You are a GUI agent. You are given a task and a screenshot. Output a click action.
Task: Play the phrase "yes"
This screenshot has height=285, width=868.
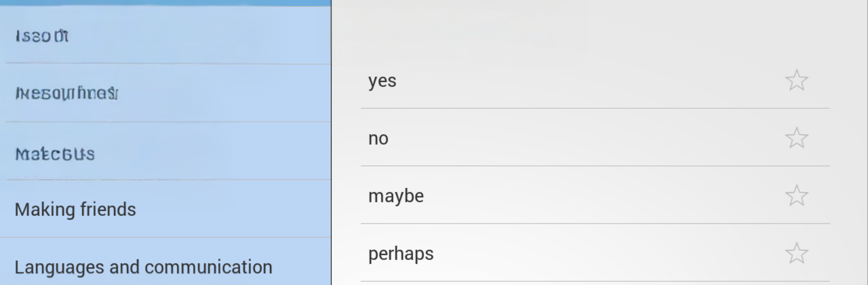(382, 81)
